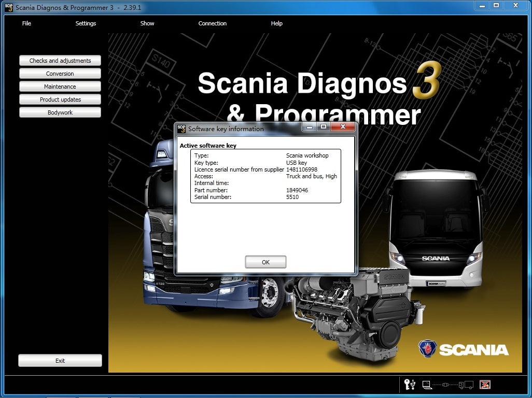
Task: Click the VCI connector status icon
Action: click(x=445, y=385)
